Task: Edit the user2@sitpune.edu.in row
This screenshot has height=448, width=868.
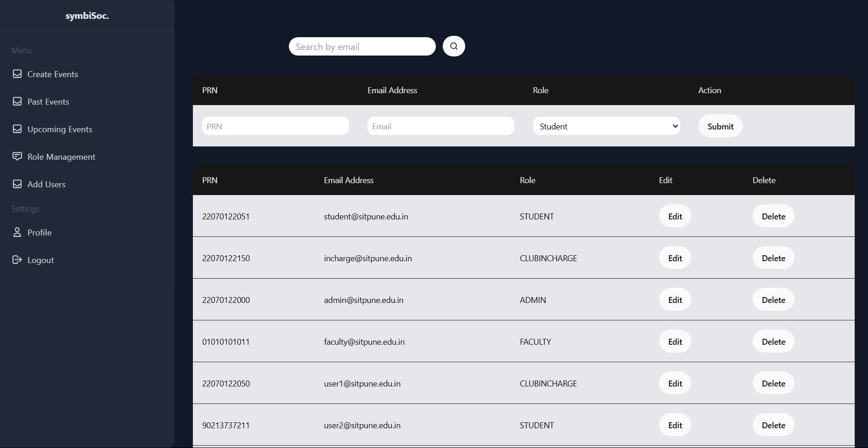Action: [675, 425]
